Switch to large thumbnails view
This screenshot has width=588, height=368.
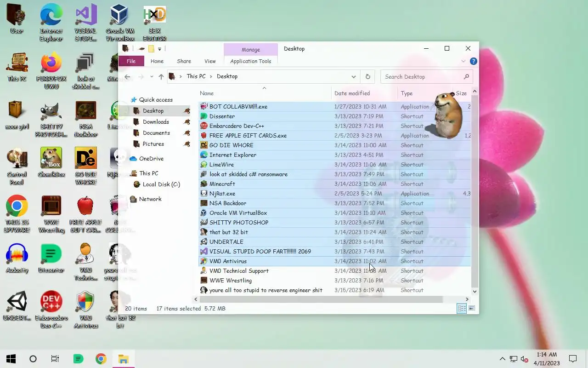point(472,308)
